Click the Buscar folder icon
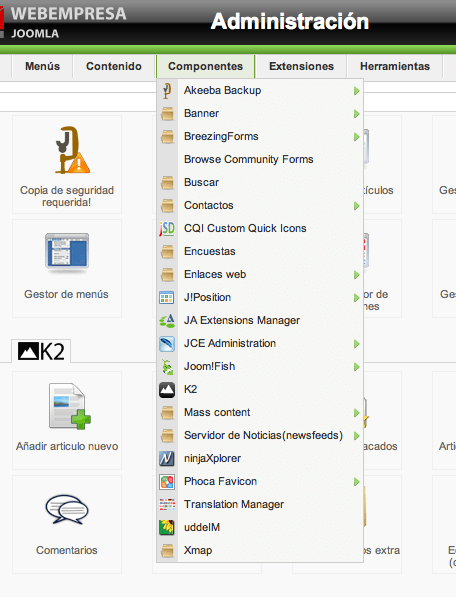456x597 pixels. click(x=167, y=183)
